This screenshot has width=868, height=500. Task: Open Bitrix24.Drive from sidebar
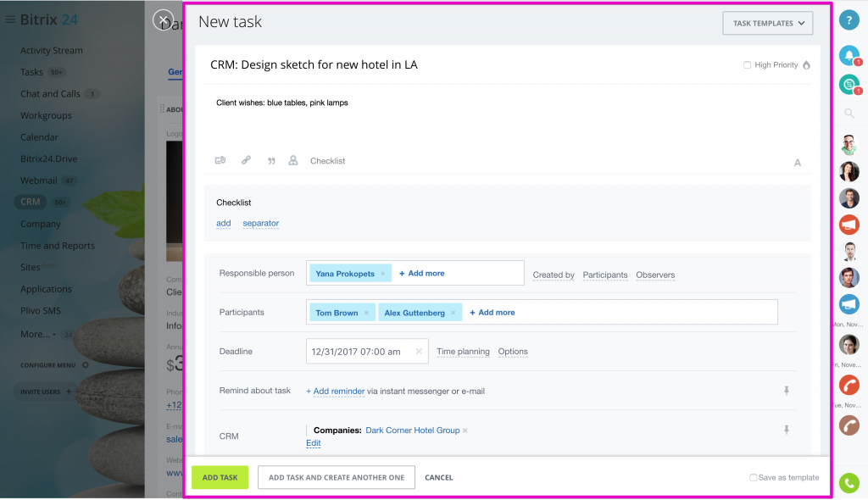point(48,158)
